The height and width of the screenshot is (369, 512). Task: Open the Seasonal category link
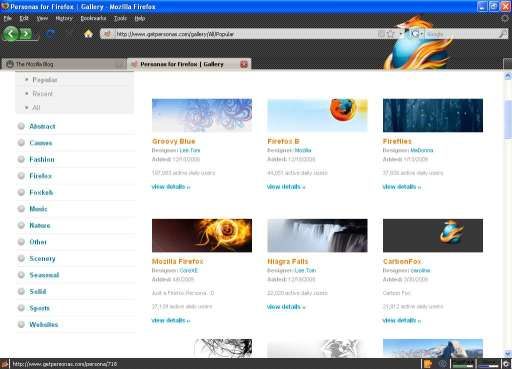point(44,275)
